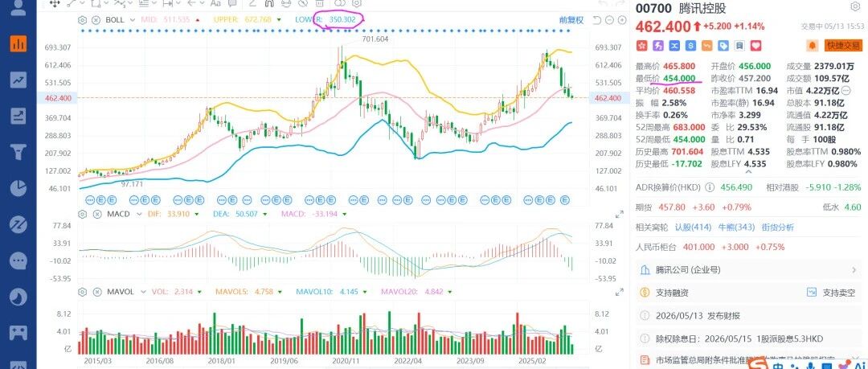Open the 街货分析 link
Image resolution: width=868 pixels, height=369 pixels.
[777, 228]
